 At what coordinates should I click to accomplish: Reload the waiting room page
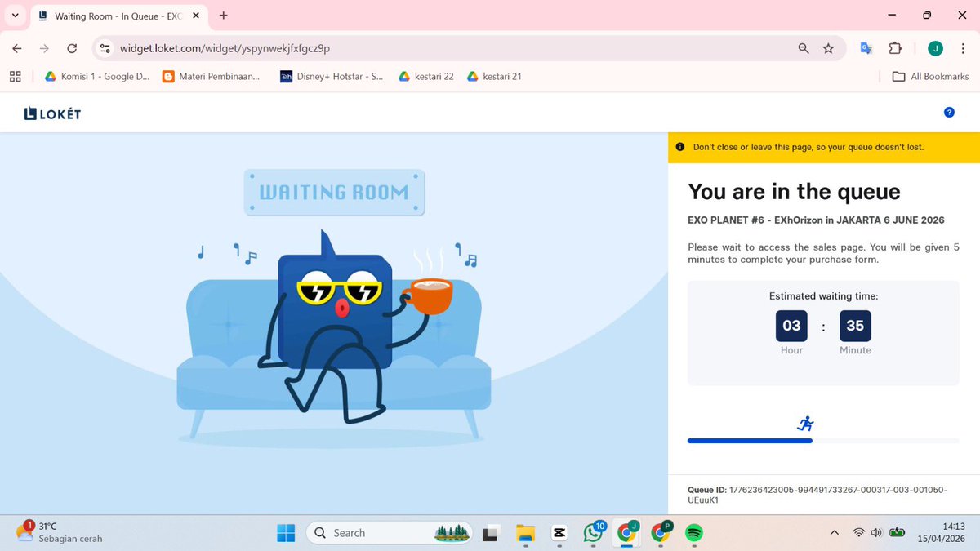73,49
